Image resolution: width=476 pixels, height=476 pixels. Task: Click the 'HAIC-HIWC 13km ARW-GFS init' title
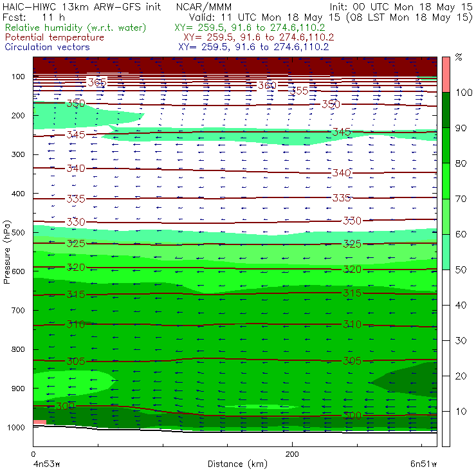click(82, 6)
